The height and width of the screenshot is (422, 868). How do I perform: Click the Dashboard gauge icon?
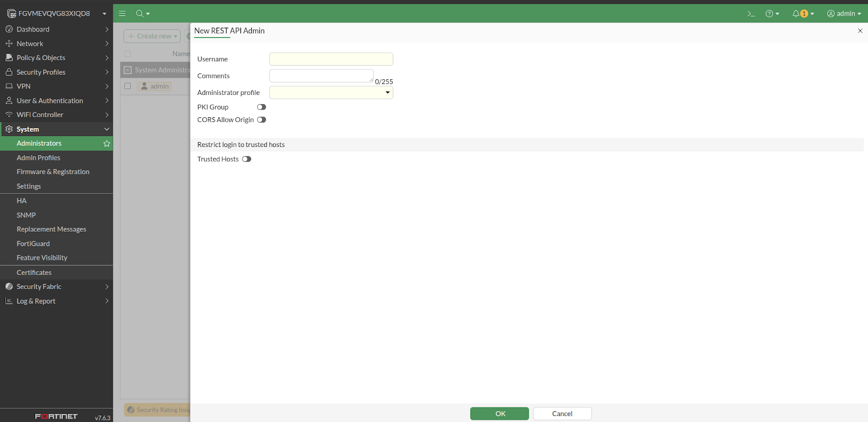(9, 29)
